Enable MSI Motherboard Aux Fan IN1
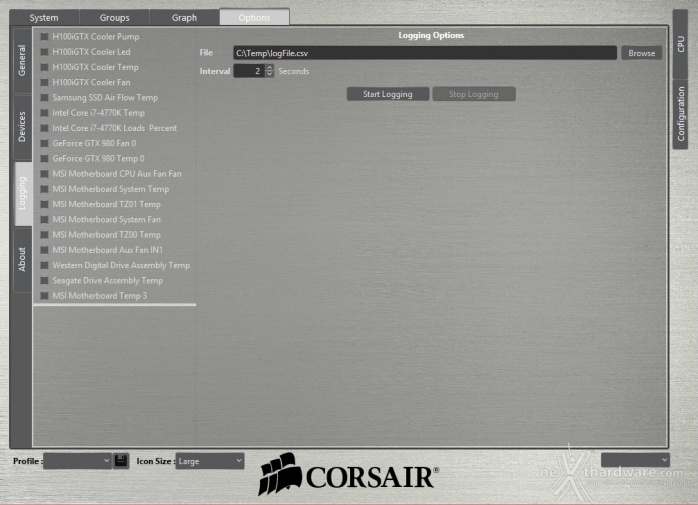698x505 pixels. 44,250
